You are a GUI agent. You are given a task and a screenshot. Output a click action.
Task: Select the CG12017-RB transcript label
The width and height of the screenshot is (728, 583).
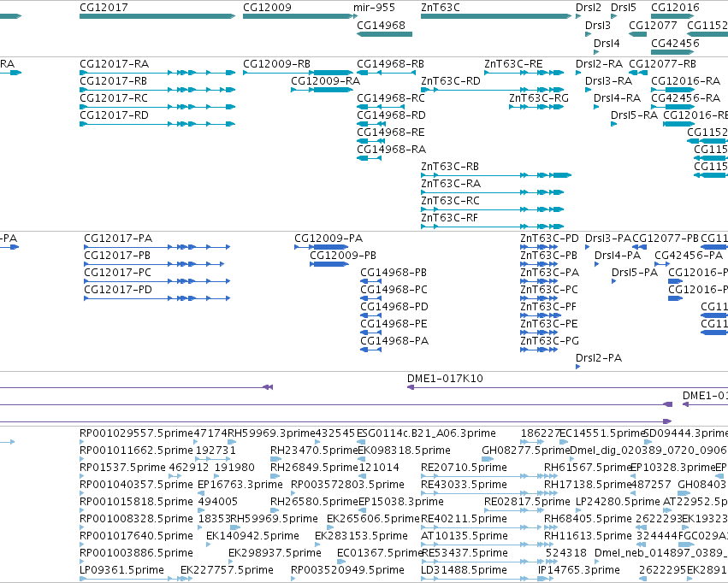(113, 81)
